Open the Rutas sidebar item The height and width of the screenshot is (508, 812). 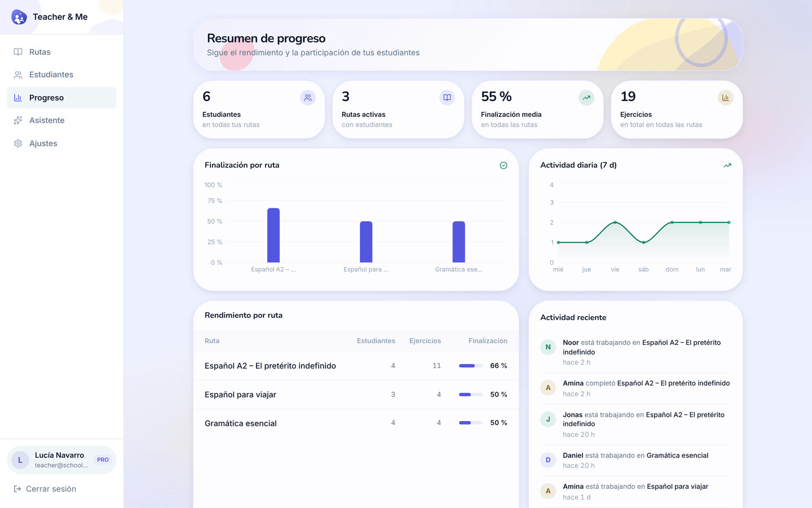point(61,52)
